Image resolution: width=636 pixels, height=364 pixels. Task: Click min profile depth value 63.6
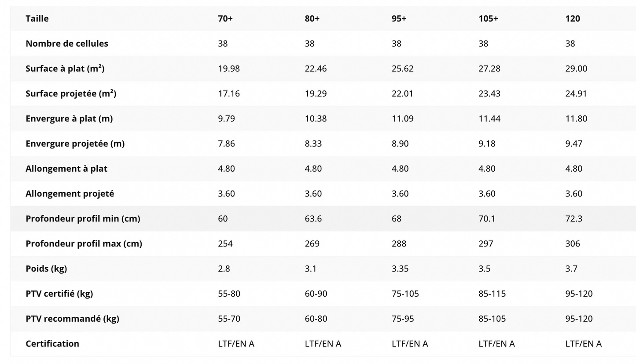313,219
